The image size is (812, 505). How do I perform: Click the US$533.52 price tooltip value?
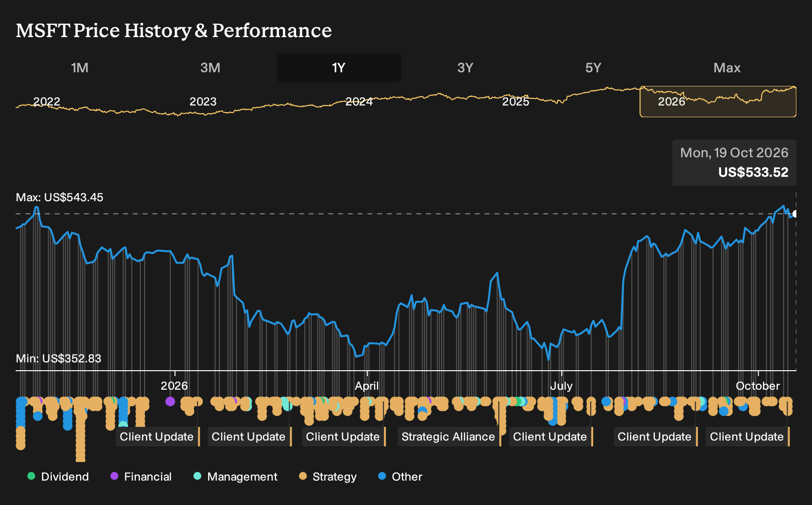click(x=753, y=172)
